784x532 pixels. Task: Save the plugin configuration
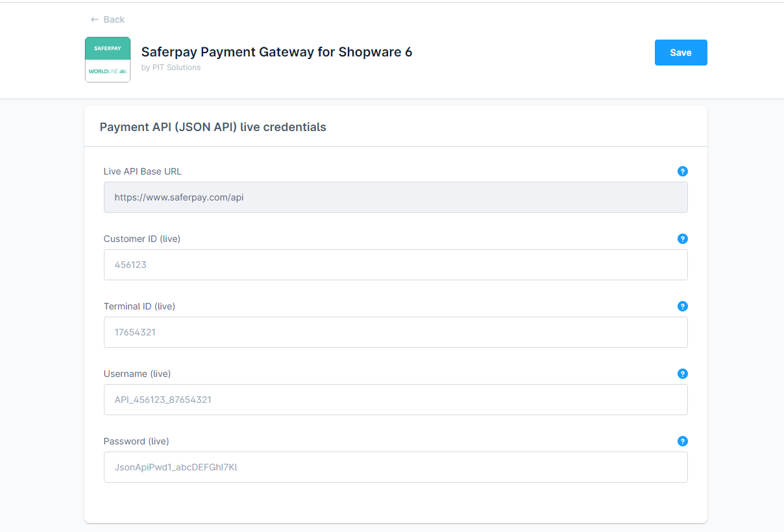680,53
